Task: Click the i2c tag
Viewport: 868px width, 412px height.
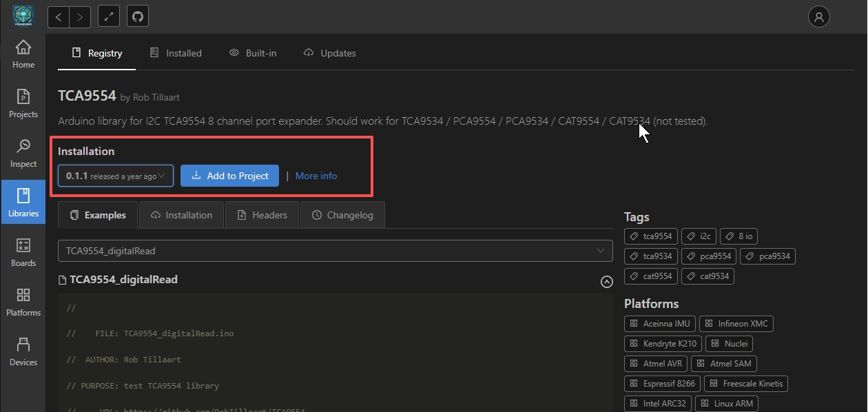Action: [x=699, y=236]
